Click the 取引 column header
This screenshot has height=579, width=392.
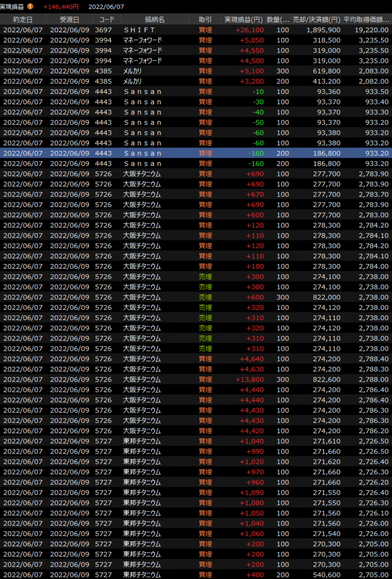[205, 19]
